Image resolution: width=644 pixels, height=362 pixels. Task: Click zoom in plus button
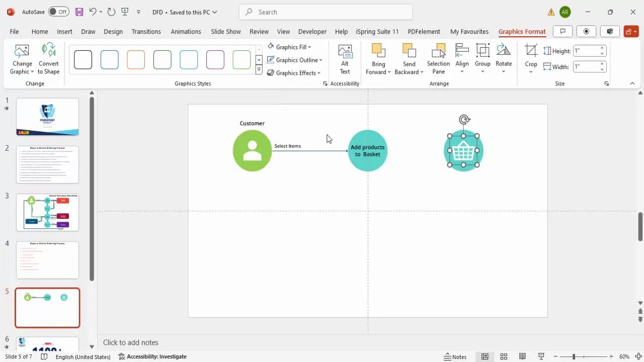click(612, 356)
